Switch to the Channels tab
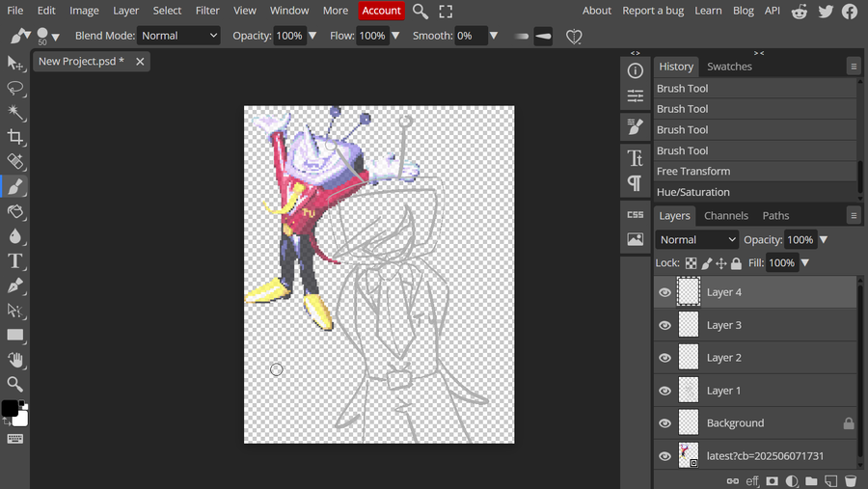 click(x=725, y=215)
